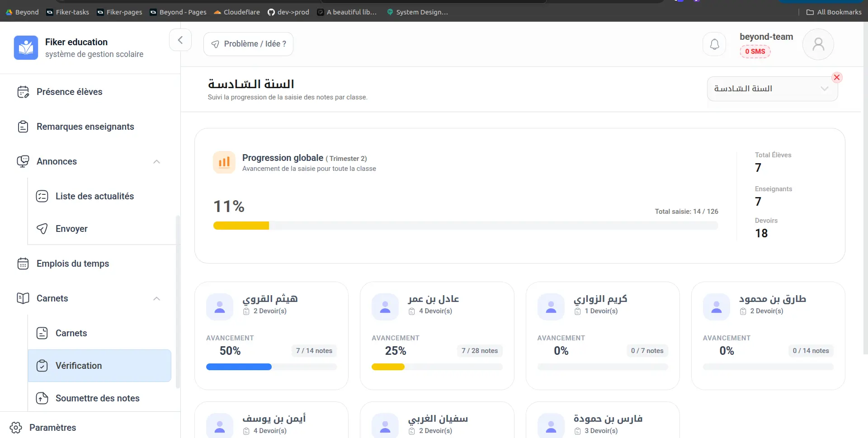Click the global 11% progress bar
The width and height of the screenshot is (868, 438).
click(x=465, y=226)
